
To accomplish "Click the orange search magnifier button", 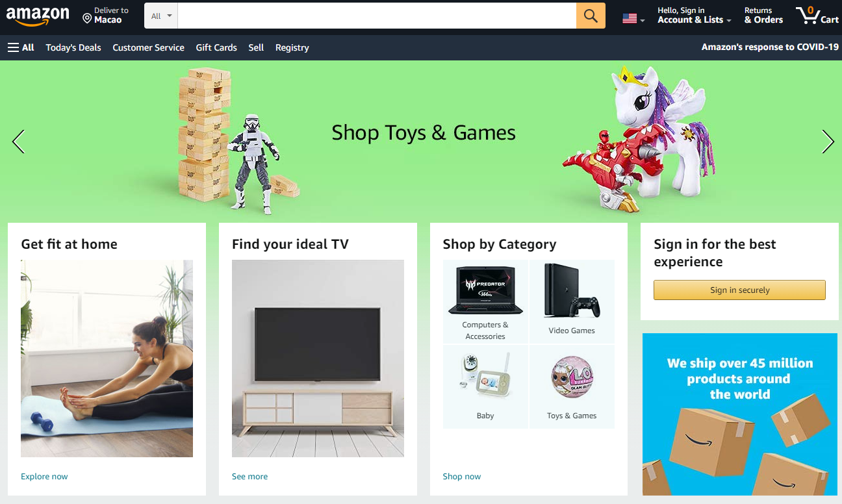I will 591,16.
